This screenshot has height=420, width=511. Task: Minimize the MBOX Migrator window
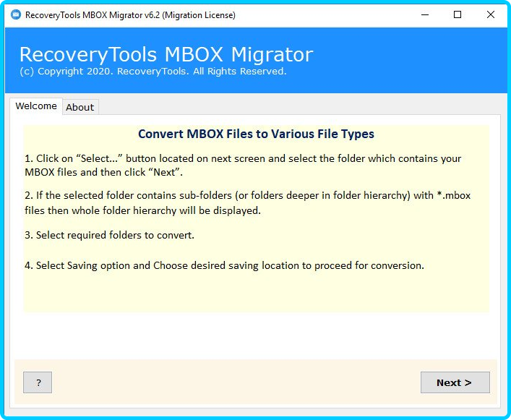425,14
